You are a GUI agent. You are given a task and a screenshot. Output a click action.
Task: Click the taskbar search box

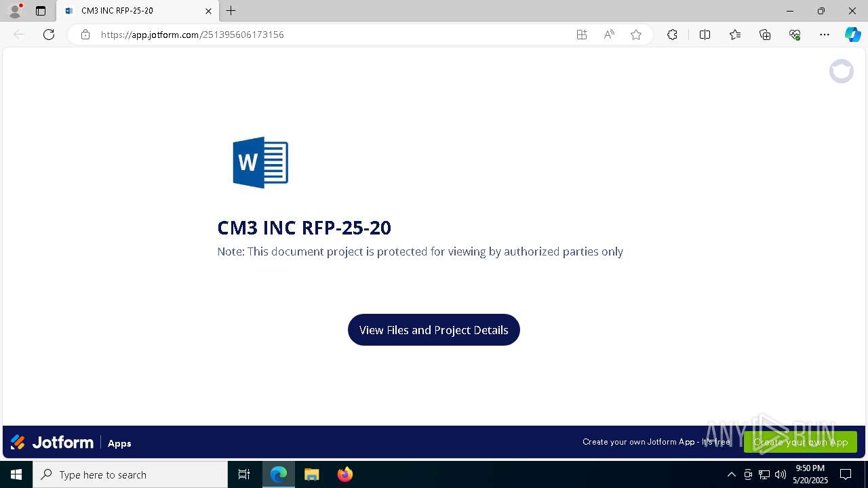130,474
